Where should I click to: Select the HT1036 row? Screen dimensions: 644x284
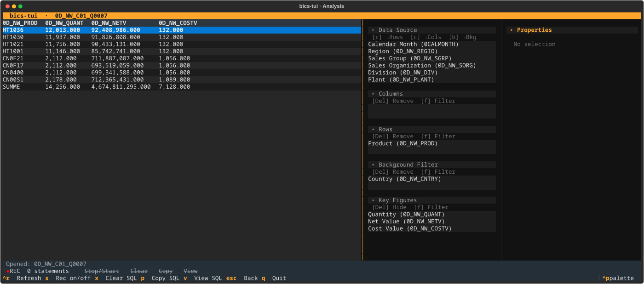tap(181, 30)
